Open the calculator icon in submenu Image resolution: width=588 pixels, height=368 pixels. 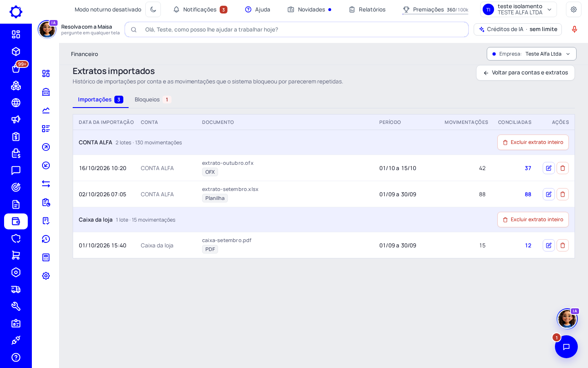click(x=46, y=258)
